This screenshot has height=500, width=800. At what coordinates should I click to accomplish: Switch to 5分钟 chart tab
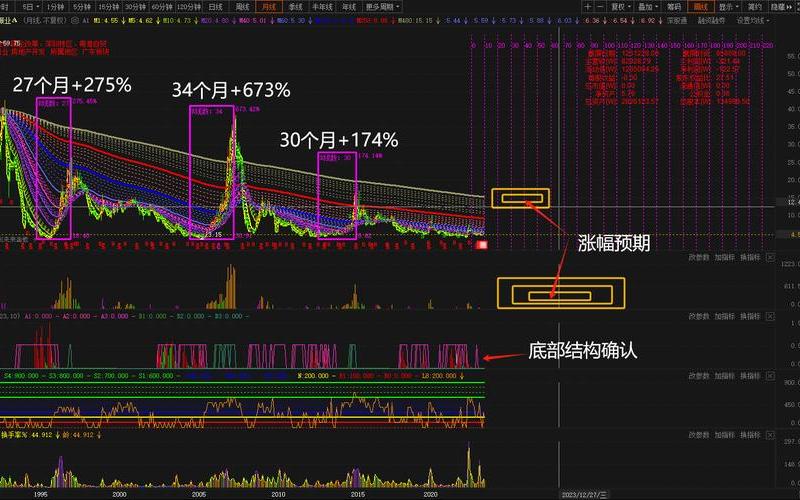point(82,7)
